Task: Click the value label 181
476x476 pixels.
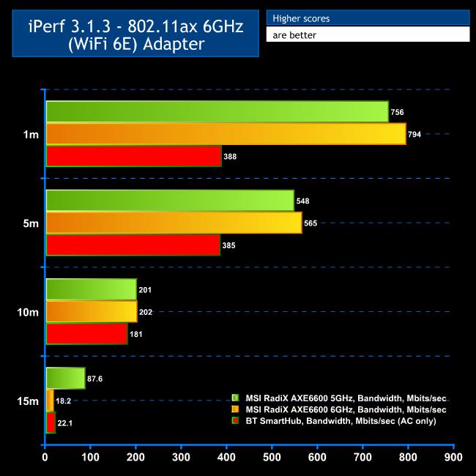Action: pos(136,334)
